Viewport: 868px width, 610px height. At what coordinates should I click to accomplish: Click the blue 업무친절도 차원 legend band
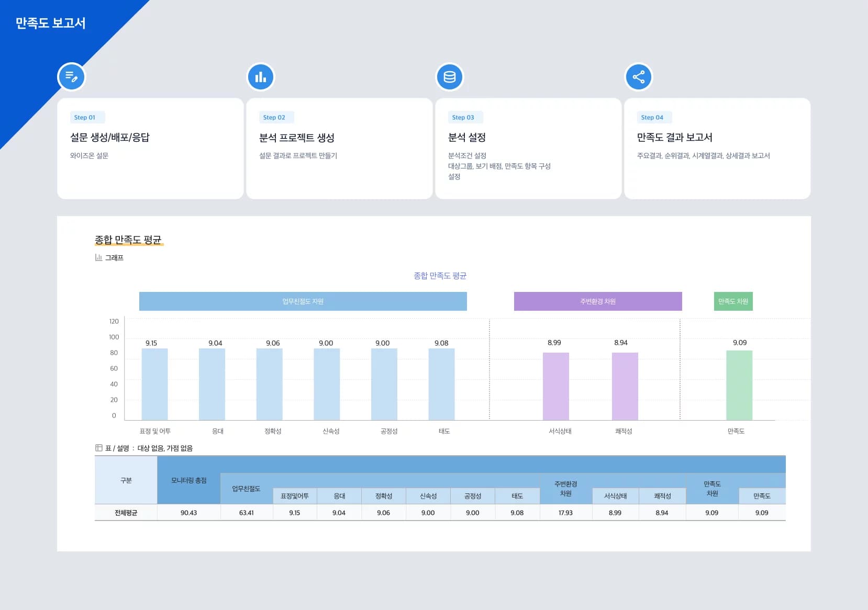(303, 301)
